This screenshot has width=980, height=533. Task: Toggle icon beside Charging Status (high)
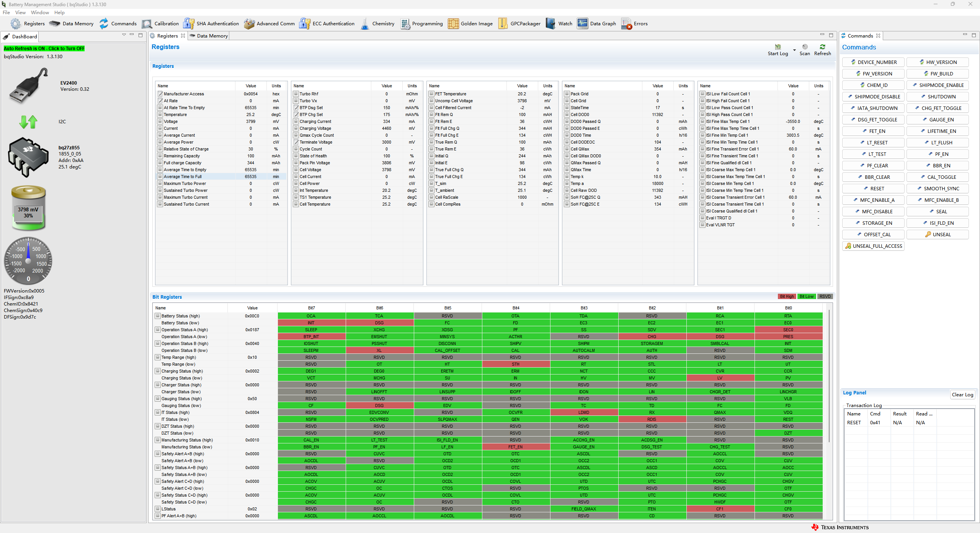(x=157, y=371)
